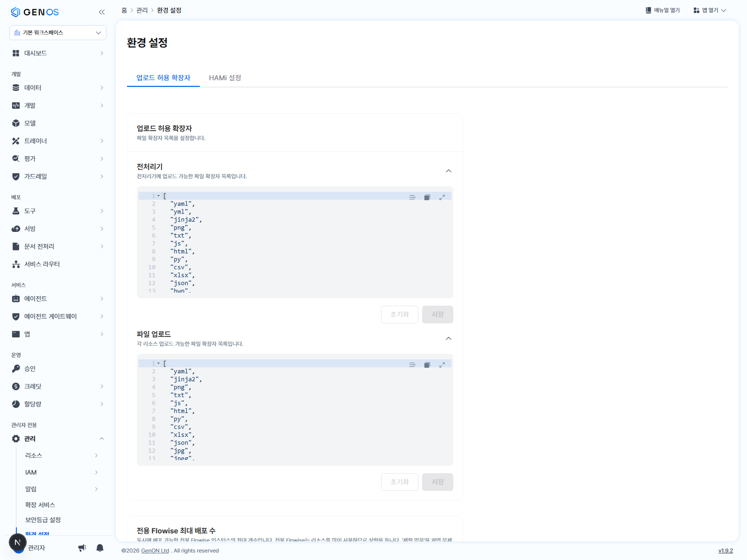Click 저장 button under 전처리기
This screenshot has width=747, height=560.
pos(437,315)
